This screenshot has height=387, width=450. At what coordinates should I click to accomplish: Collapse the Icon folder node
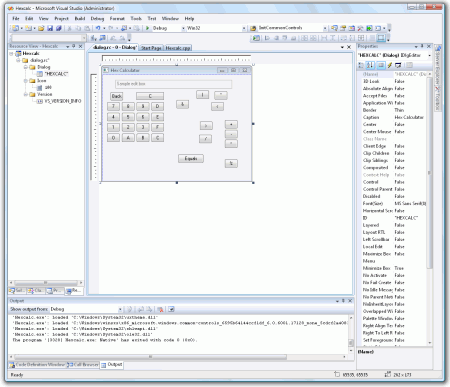click(26, 81)
